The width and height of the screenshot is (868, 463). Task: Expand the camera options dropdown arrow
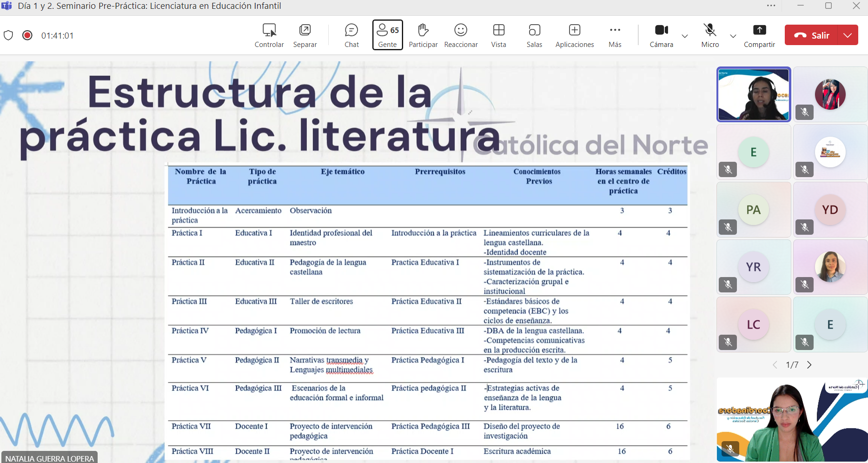click(x=685, y=36)
